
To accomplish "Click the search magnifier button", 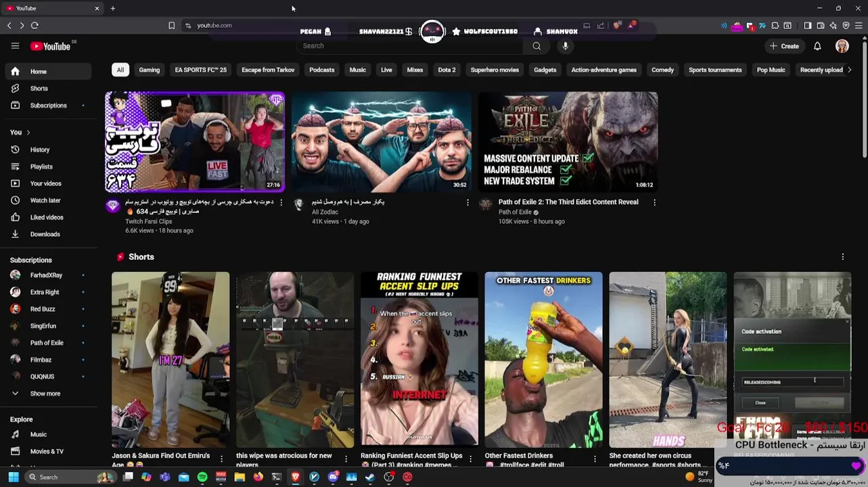I will [x=536, y=46].
